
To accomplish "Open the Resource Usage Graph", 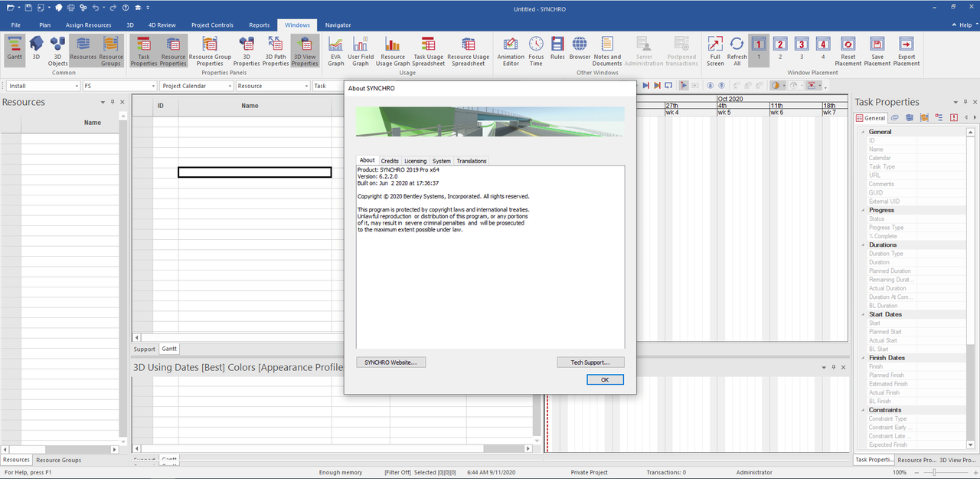I will (393, 51).
